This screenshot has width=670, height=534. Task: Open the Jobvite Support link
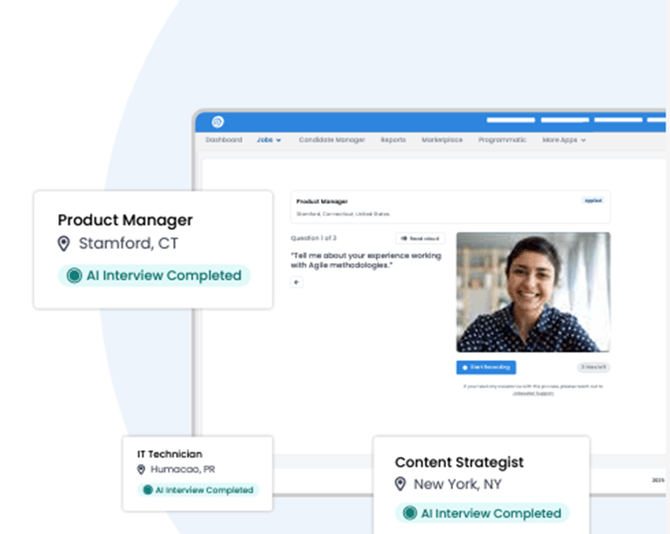point(533,393)
